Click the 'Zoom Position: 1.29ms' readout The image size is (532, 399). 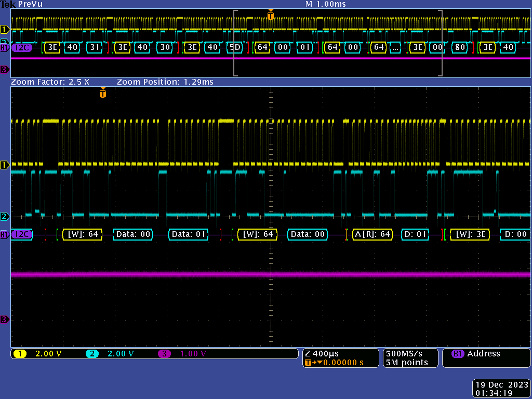(x=165, y=82)
